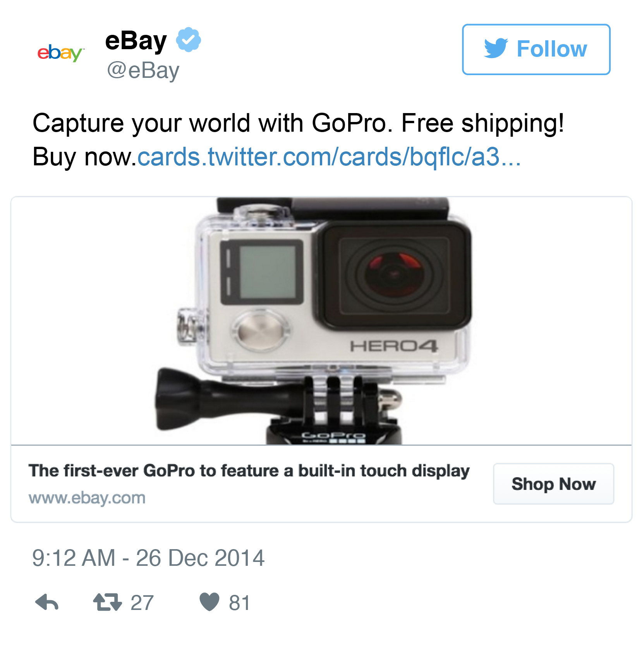Click the eBay logo avatar
Screen dimensions: 644x651
[x=61, y=53]
